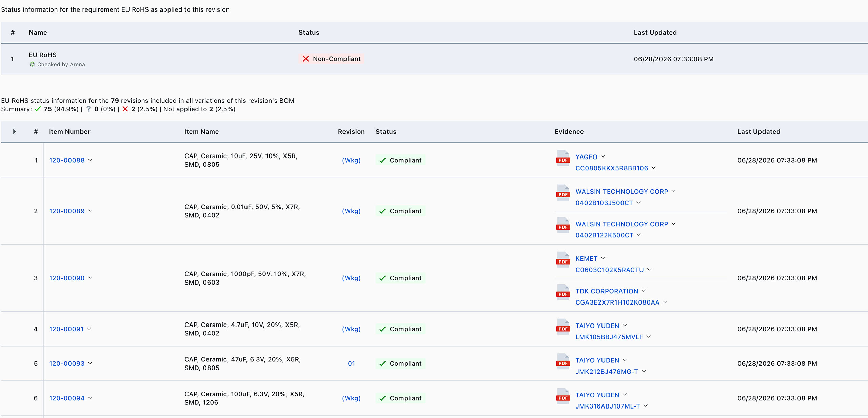Screen dimensions: 868x418
Task: Open PDF icon for JMK212BJ476MG-T evidence
Action: (563, 361)
